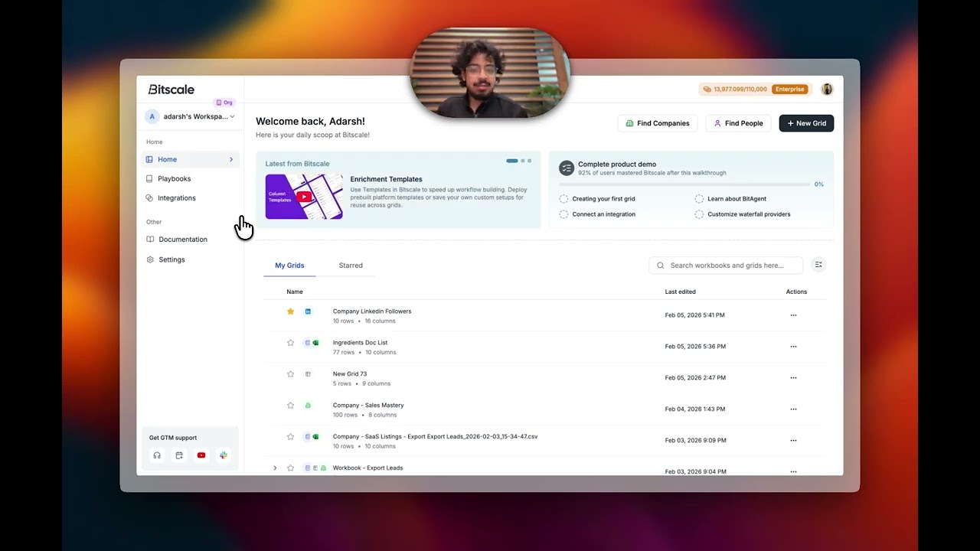The height and width of the screenshot is (551, 980).
Task: Open actions menu for Company - SaaS Listings
Action: pyautogui.click(x=793, y=441)
